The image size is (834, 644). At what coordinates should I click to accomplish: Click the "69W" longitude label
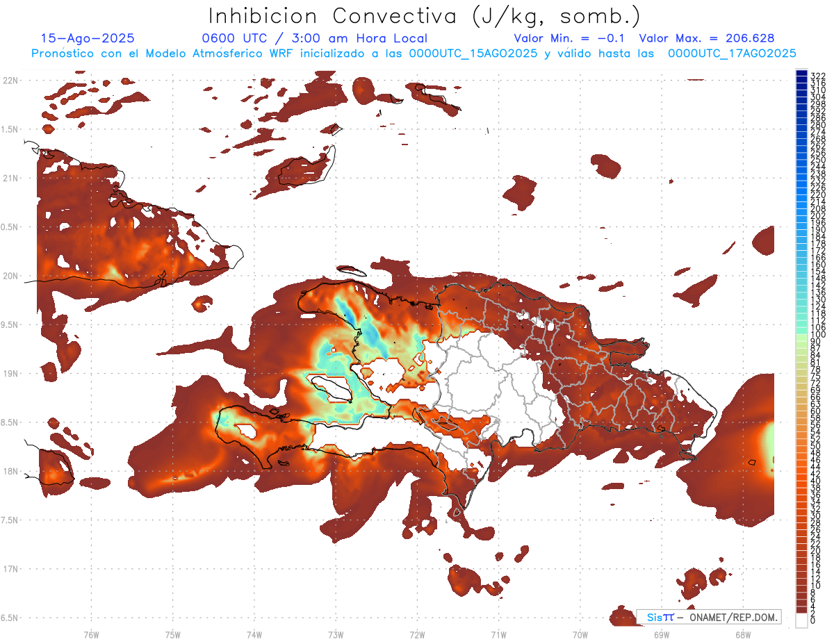click(x=662, y=634)
